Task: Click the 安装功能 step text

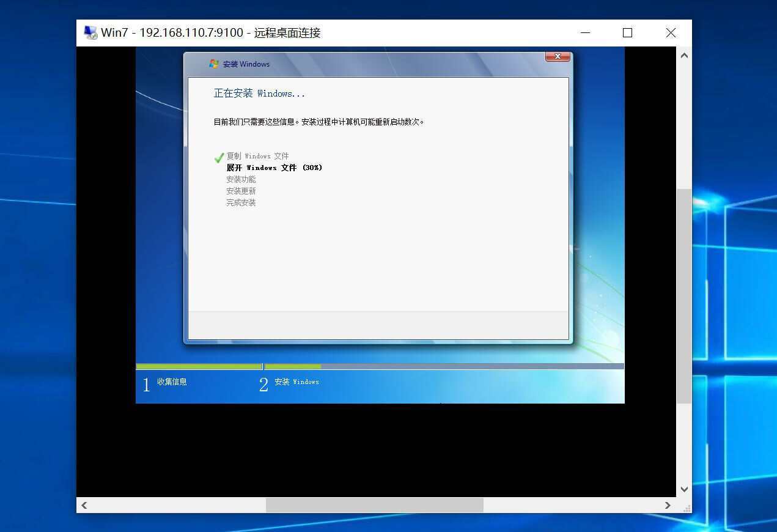Action: (x=241, y=179)
